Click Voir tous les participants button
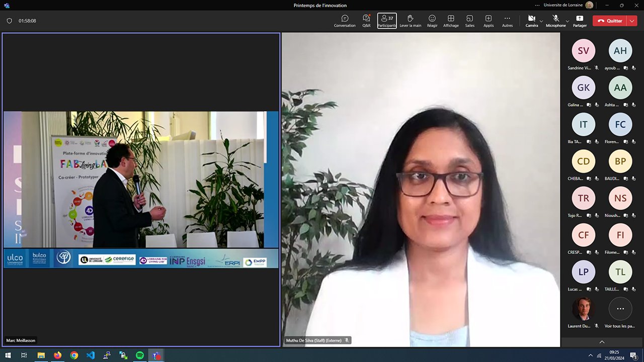 pyautogui.click(x=620, y=309)
